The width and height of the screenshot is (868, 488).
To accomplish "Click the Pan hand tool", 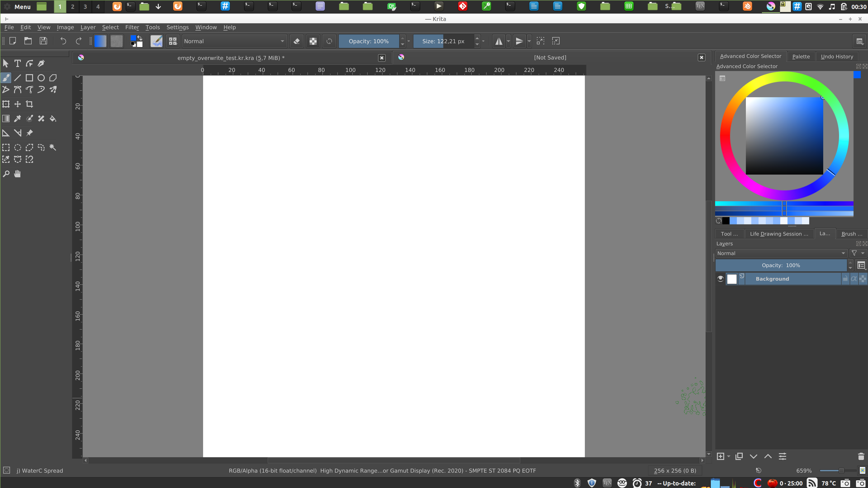I will click(x=17, y=174).
